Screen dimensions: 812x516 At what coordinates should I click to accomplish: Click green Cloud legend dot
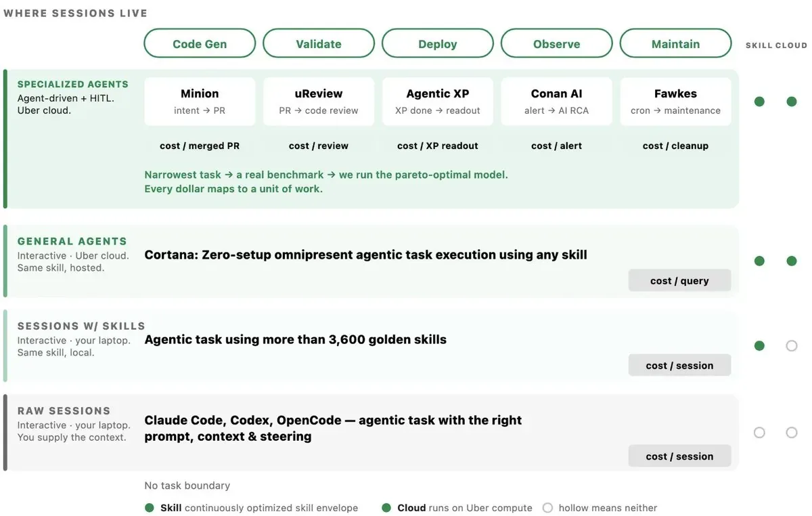(x=386, y=508)
